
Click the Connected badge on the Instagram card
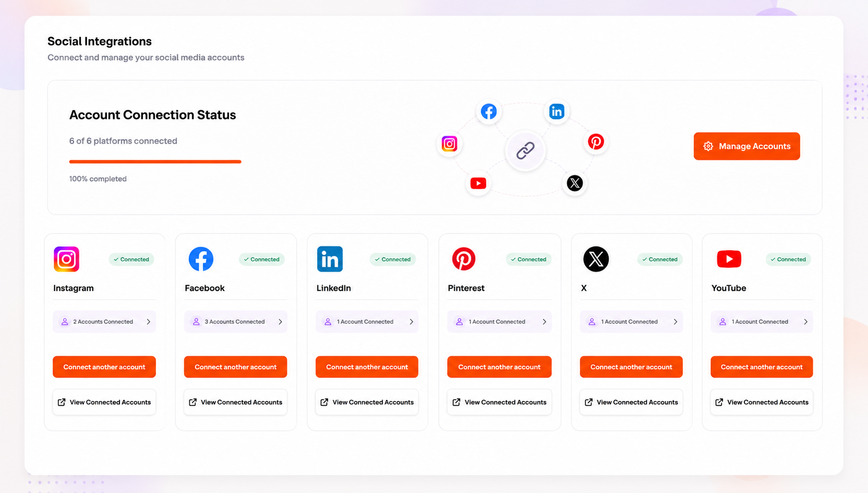point(131,259)
